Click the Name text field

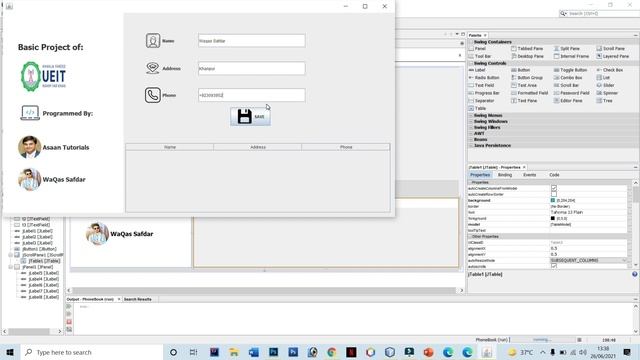251,41
